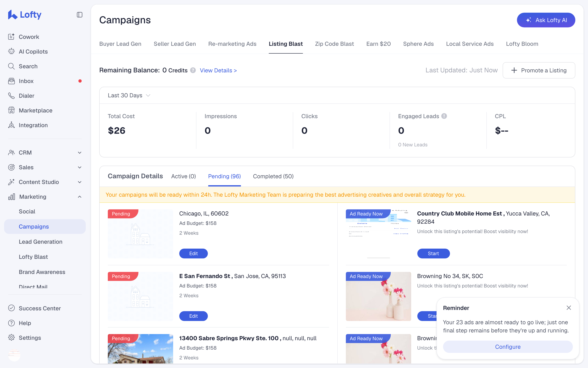Select the Listing Blast tab
Screen dimensions: 588x368
pyautogui.click(x=286, y=44)
